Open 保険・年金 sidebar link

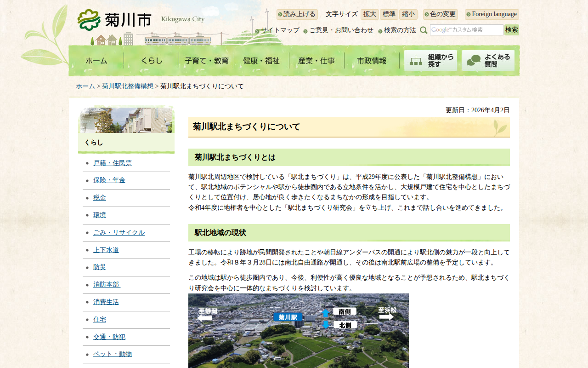tap(109, 180)
